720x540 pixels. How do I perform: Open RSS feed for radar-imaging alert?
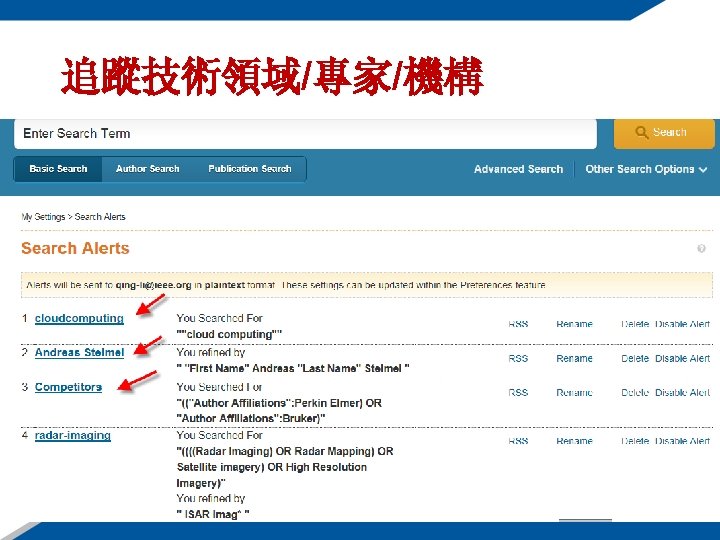518,441
